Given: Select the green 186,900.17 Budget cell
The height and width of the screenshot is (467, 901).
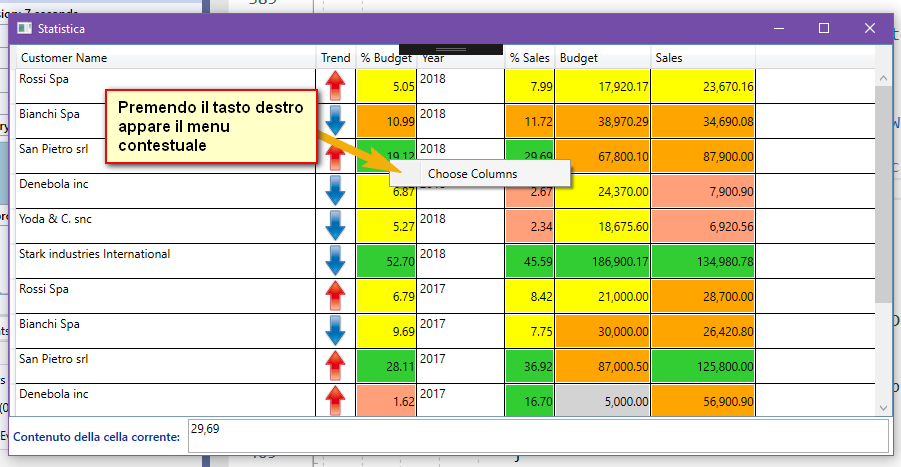Looking at the screenshot, I should [x=603, y=261].
